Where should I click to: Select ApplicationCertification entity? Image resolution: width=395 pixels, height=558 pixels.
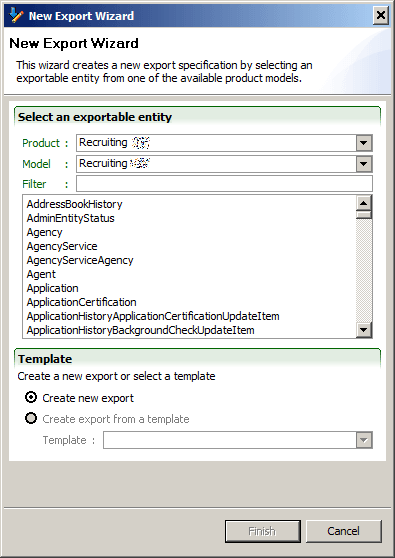pos(81,302)
